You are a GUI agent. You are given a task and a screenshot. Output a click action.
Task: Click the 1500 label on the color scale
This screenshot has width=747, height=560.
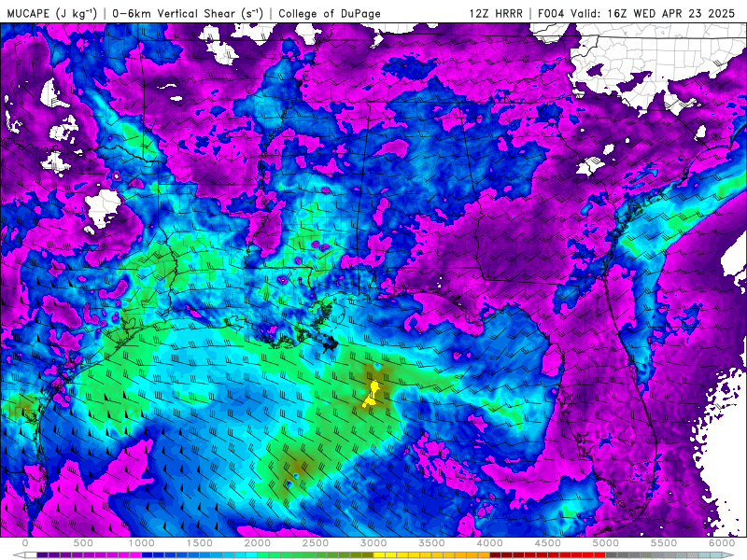tap(200, 543)
